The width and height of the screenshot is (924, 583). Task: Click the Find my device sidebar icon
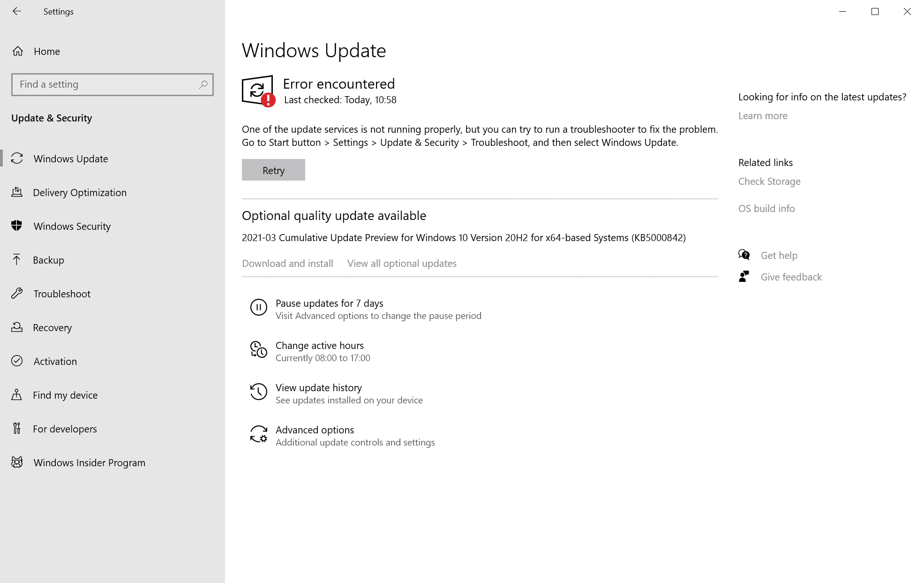[x=17, y=395]
